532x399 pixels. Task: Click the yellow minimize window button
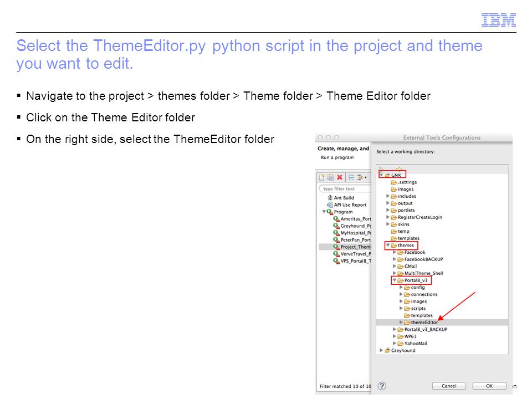click(328, 138)
